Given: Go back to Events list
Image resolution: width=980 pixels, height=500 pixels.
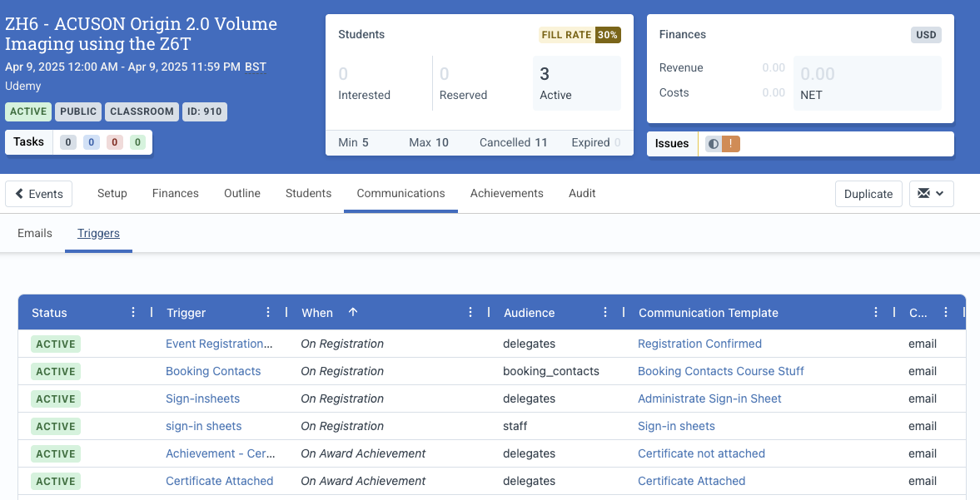Looking at the screenshot, I should pos(39,194).
